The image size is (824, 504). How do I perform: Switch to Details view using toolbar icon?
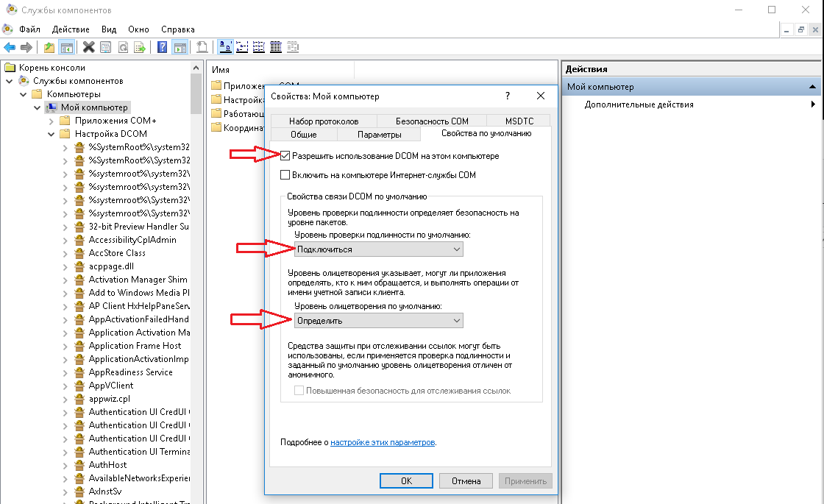pyautogui.click(x=276, y=47)
